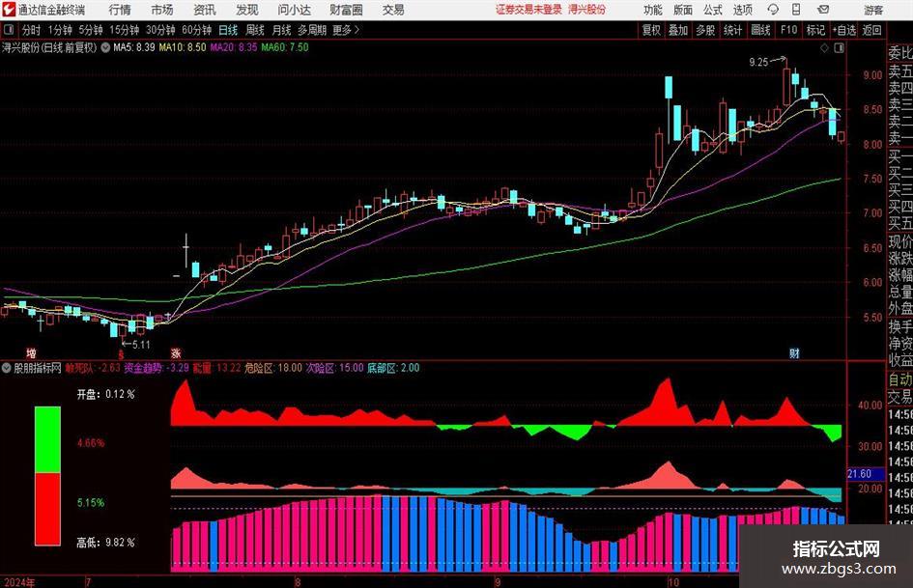The image size is (913, 588).
Task: Click the 9.25 high price label
Action: [x=758, y=63]
